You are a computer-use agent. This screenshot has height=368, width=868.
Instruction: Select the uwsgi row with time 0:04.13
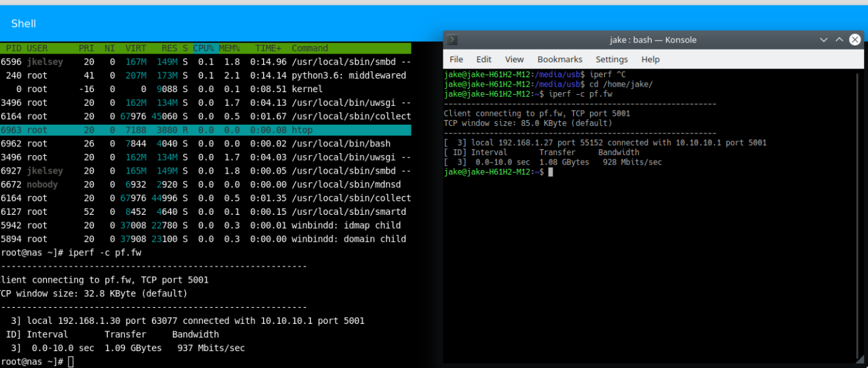[x=205, y=102]
